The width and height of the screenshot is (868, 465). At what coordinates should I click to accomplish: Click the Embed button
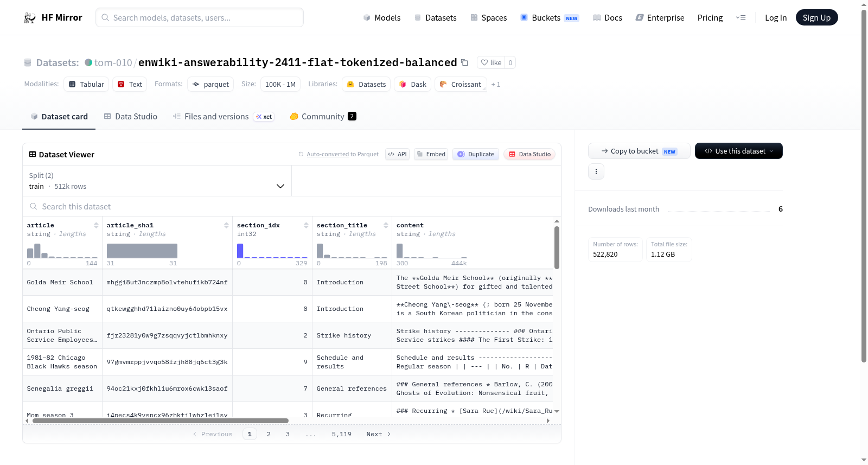pyautogui.click(x=431, y=154)
